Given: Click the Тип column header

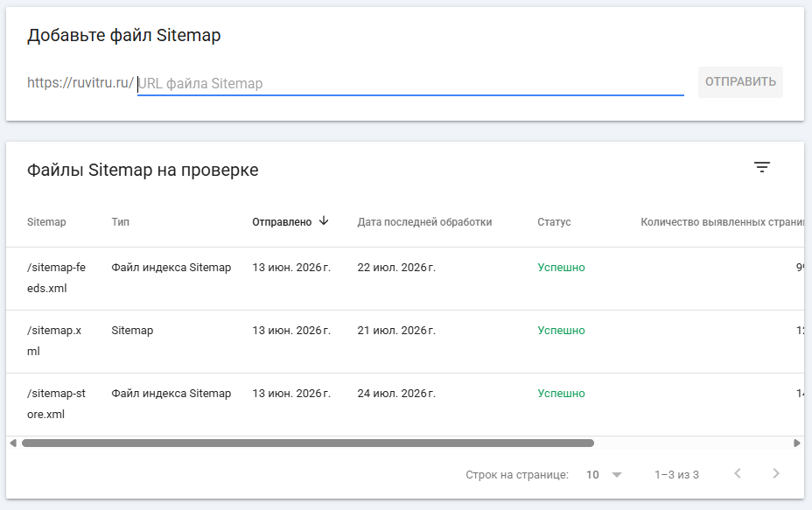Looking at the screenshot, I should click(x=120, y=222).
